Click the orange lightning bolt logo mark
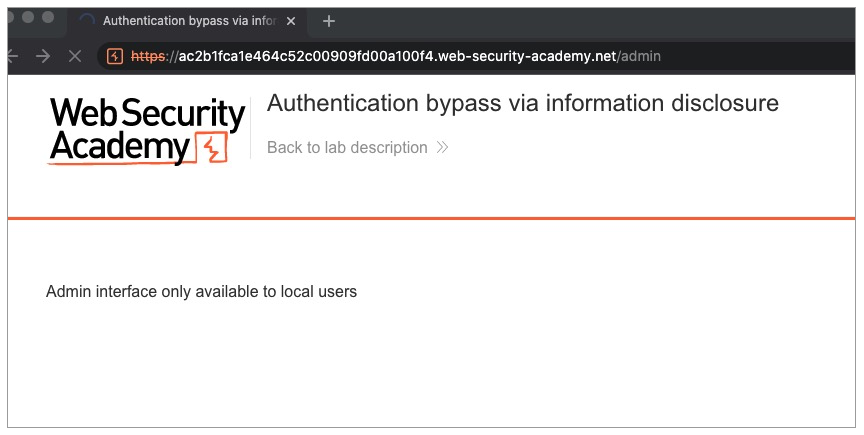Screen dimensions: 864x435 tap(210, 148)
